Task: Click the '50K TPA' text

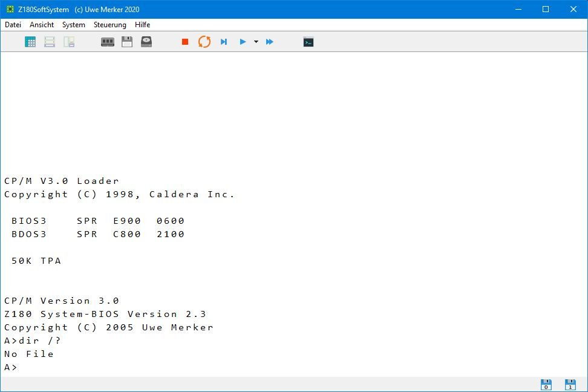Action: click(36, 261)
